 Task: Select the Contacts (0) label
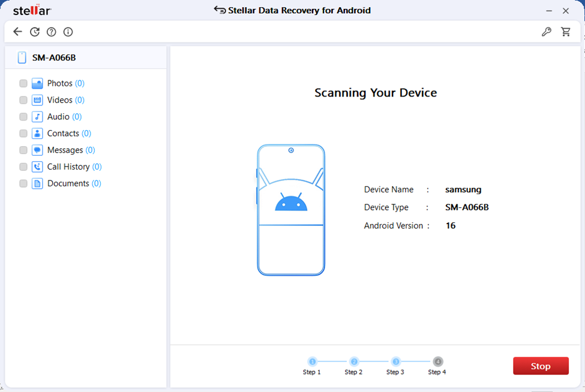pos(69,134)
